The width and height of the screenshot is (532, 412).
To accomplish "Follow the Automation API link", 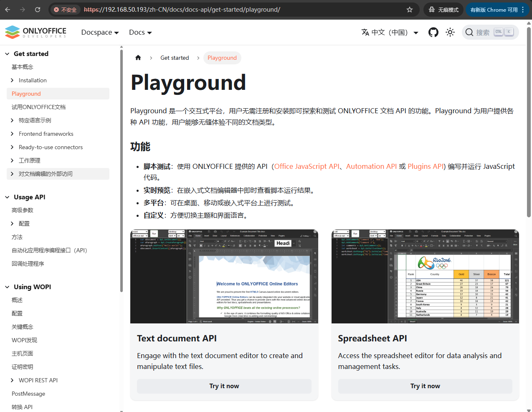I will (x=371, y=166).
